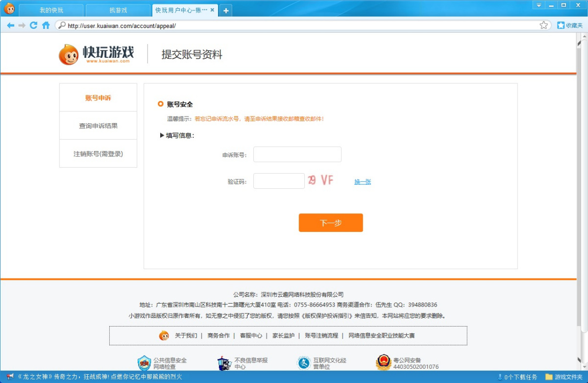Open new tab with plus button
The image size is (588, 383).
click(x=226, y=10)
